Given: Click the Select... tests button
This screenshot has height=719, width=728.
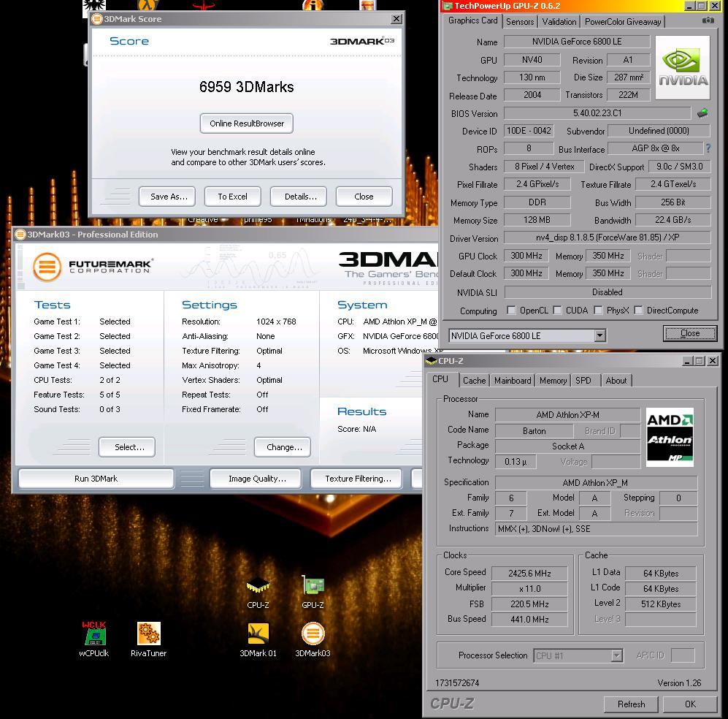Looking at the screenshot, I should (127, 447).
